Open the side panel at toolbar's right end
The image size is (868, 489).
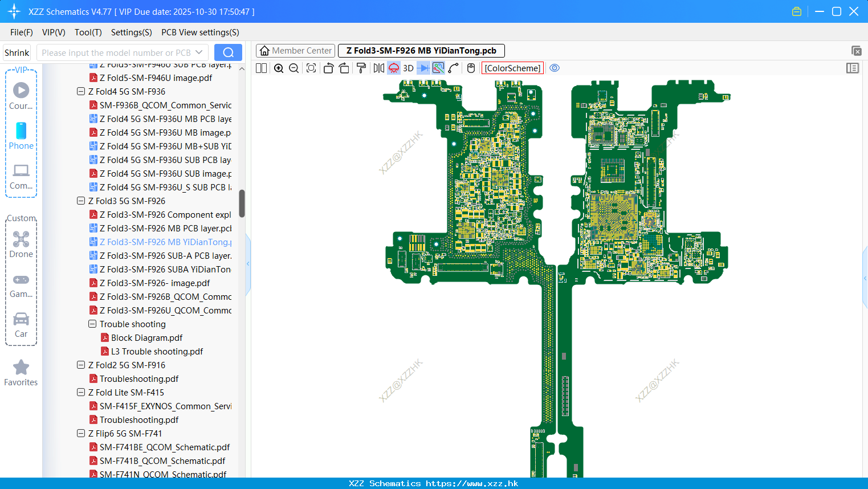click(853, 68)
